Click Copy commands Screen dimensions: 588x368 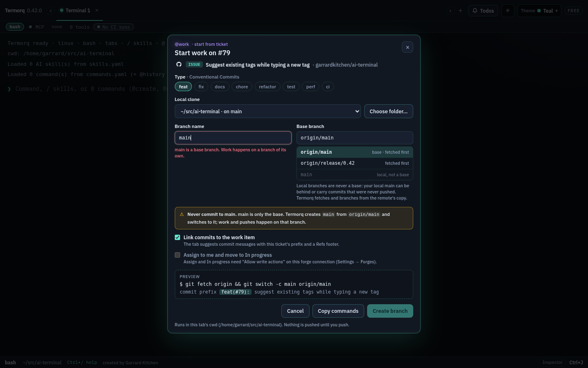338,311
